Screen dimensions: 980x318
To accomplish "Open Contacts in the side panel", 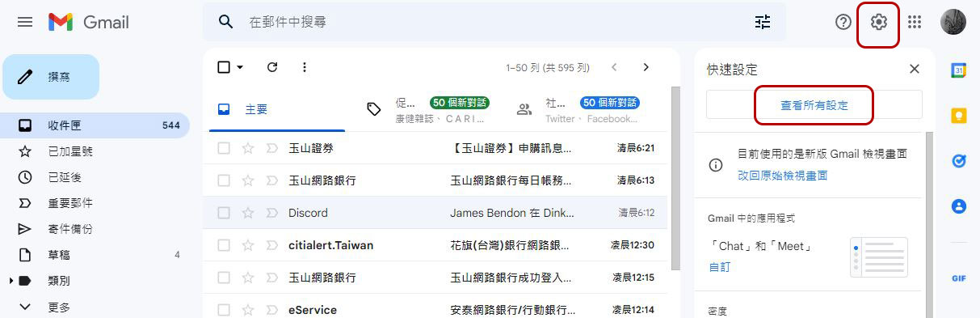I will point(959,206).
